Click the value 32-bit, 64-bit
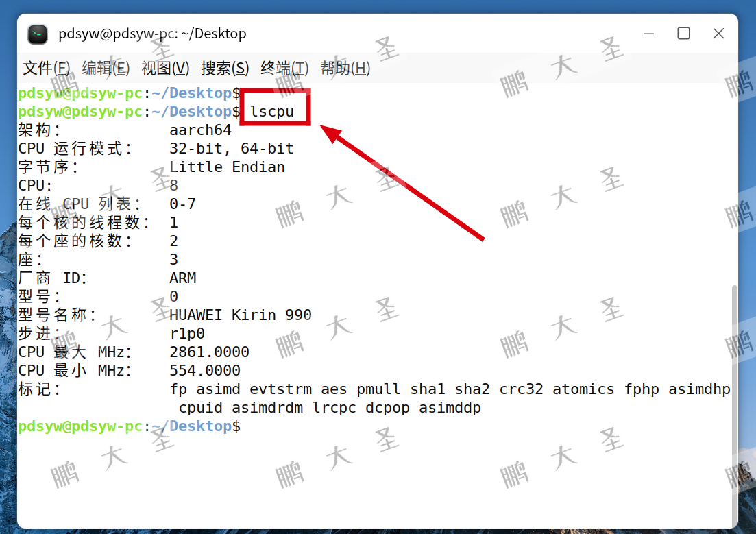Screen dimensions: 756x534 232,149
